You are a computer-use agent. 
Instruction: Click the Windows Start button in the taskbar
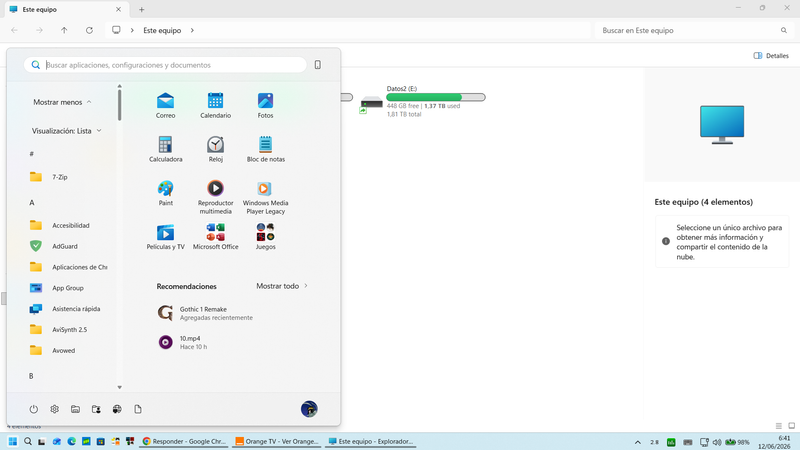(13, 441)
